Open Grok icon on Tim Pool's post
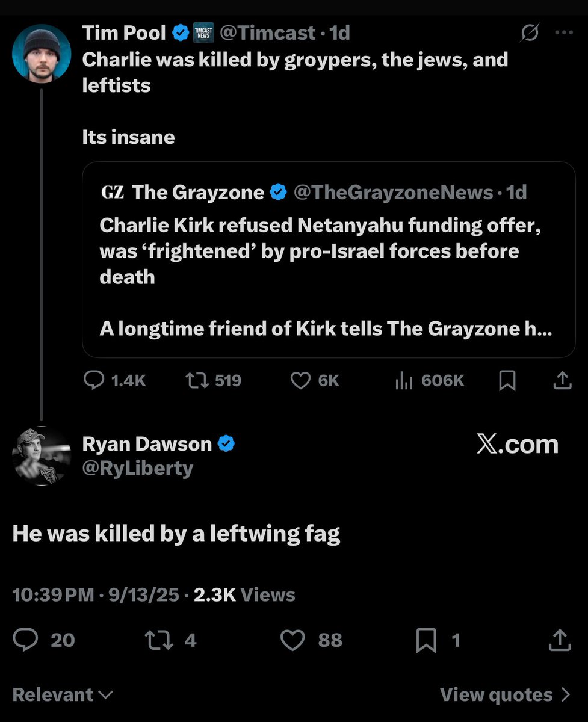Screen dimensions: 588x722 click(529, 34)
